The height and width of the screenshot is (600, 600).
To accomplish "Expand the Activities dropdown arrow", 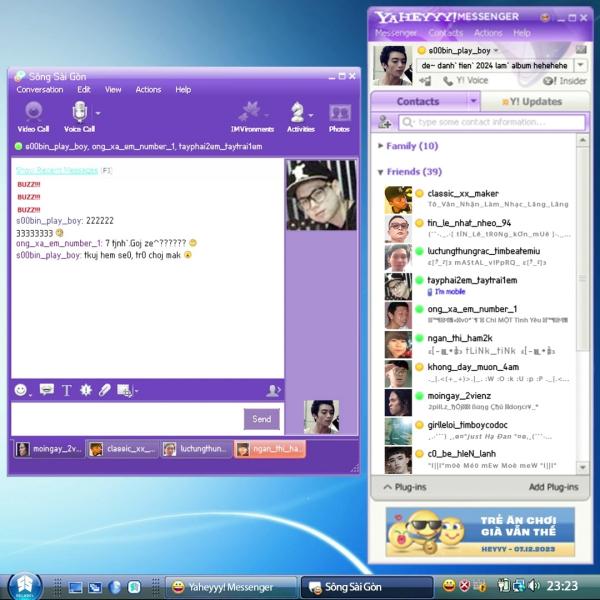I will pyautogui.click(x=311, y=114).
